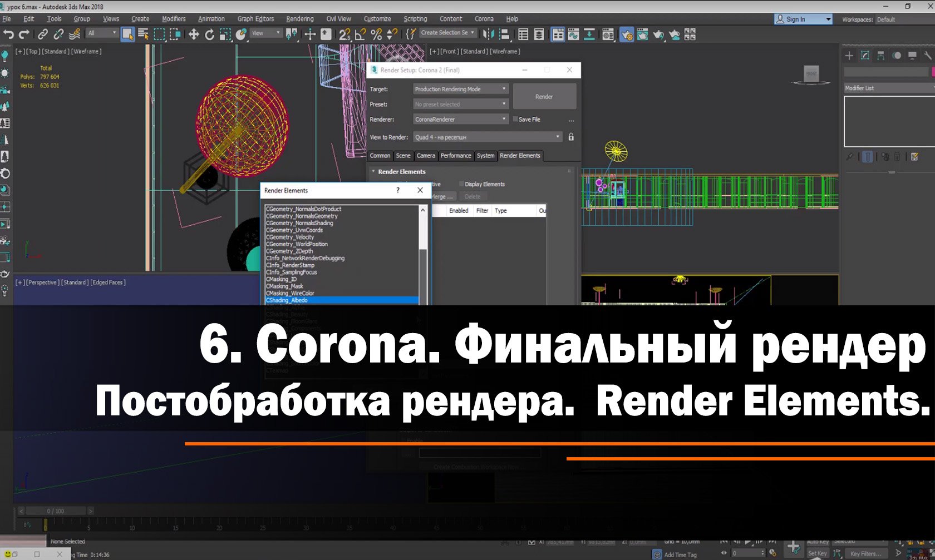Open the Material Editor from the toolbar
Screen dimensions: 935x560
click(x=608, y=34)
